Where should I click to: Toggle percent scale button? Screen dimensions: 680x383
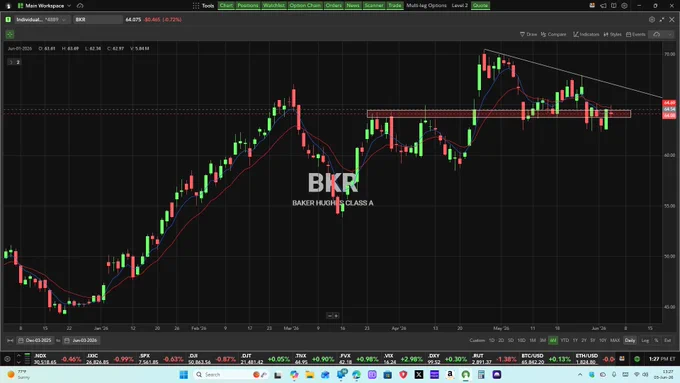656,340
